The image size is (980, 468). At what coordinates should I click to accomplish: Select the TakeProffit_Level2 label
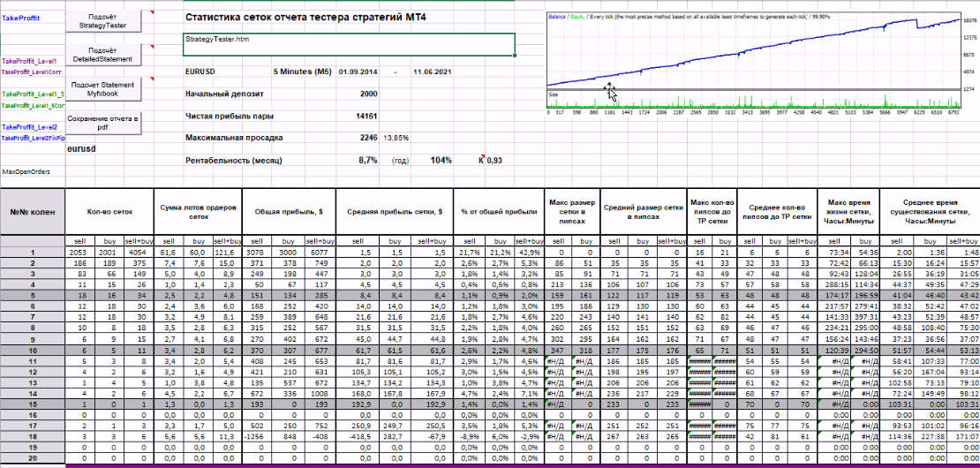pos(30,127)
